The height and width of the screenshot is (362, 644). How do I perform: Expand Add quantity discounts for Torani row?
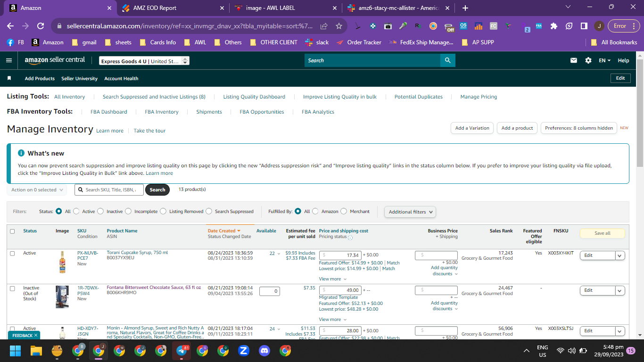click(444, 271)
